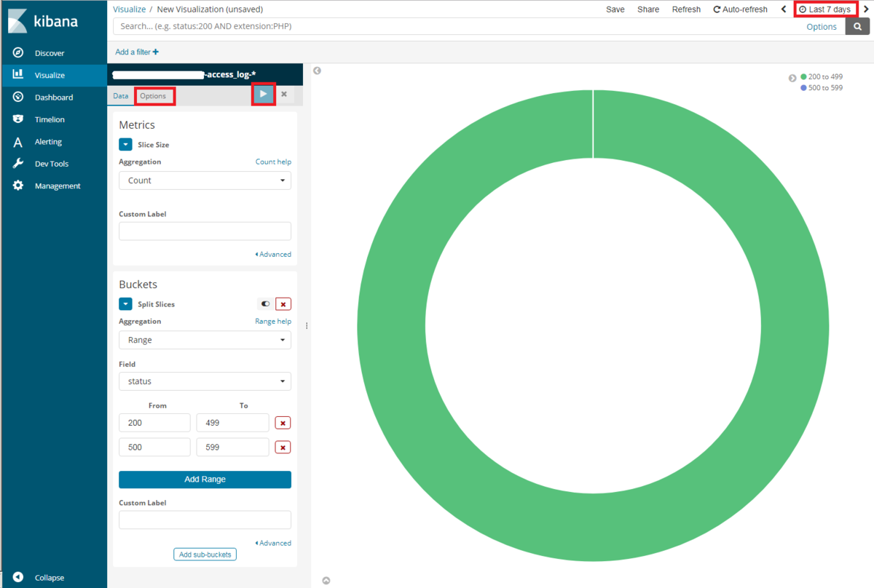Click Share in the top menu
Image resolution: width=874 pixels, height=588 pixels.
648,9
